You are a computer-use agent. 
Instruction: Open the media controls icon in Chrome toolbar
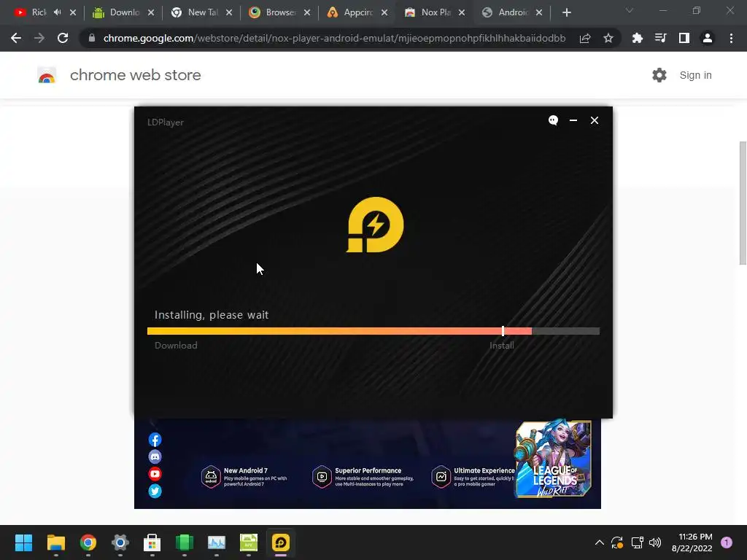[660, 38]
